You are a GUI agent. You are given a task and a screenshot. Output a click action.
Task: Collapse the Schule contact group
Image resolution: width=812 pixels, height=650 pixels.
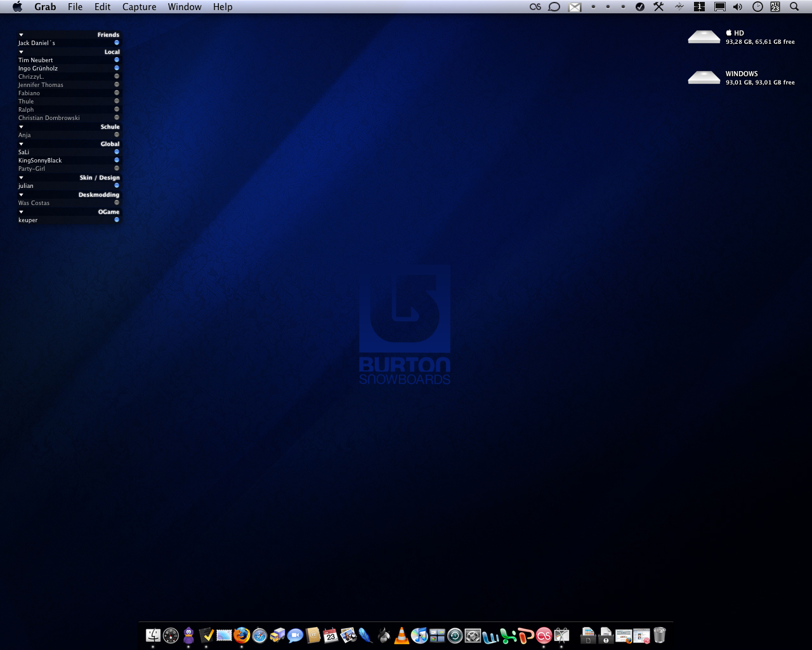click(21, 127)
